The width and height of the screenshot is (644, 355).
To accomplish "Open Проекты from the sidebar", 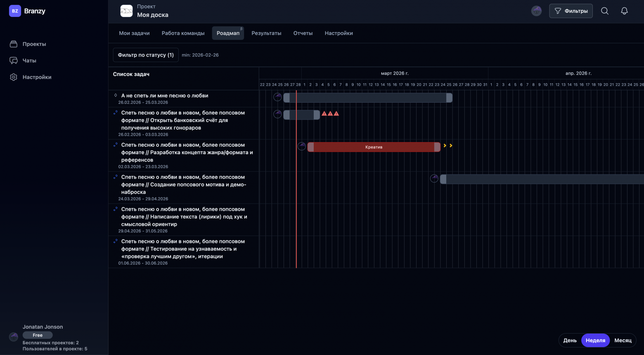I will pos(34,44).
